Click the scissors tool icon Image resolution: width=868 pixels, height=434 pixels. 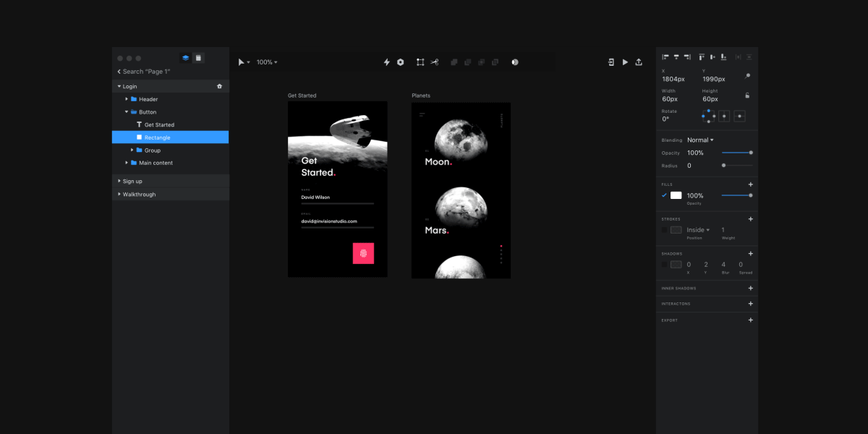coord(435,62)
